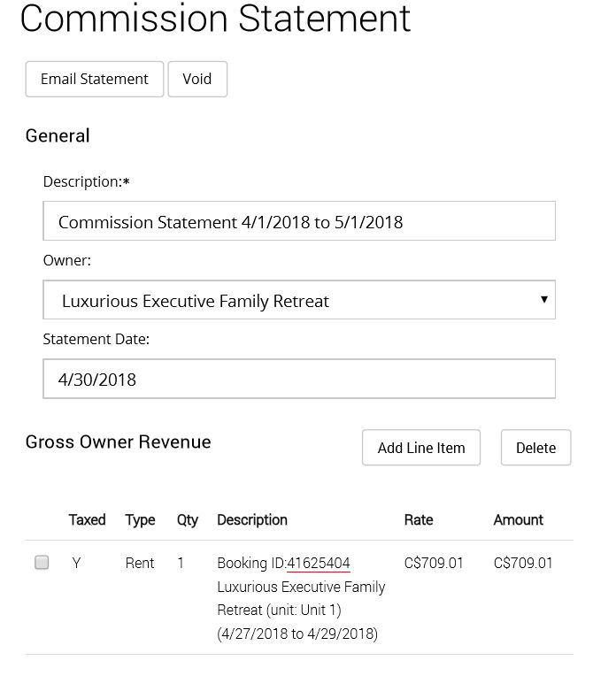Viewport: 616px width, 676px height.
Task: Click the Description column header in table
Action: pyautogui.click(x=252, y=519)
